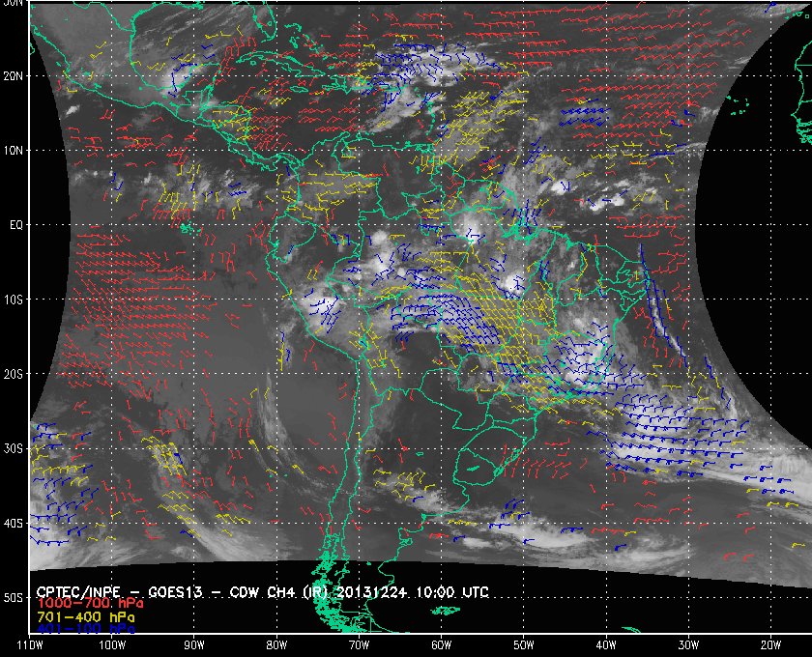Select the 10S latitude label
The height and width of the screenshot is (657, 812).
[x=13, y=300]
